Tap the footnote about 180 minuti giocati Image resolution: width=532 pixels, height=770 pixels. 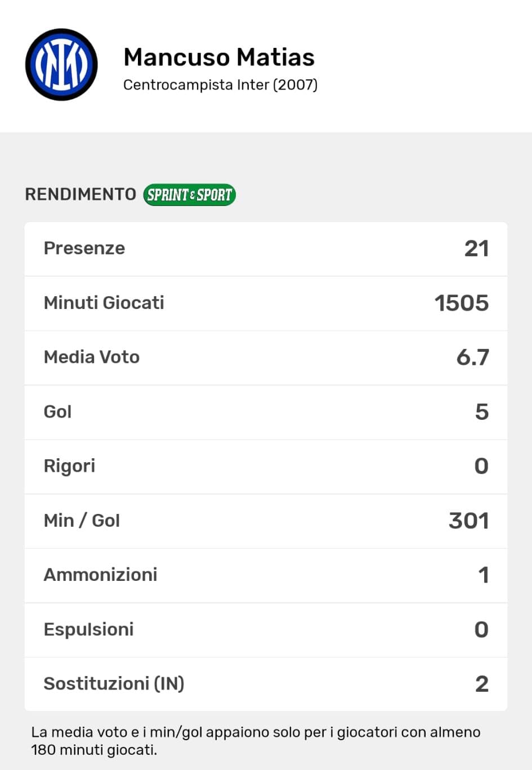(x=256, y=741)
